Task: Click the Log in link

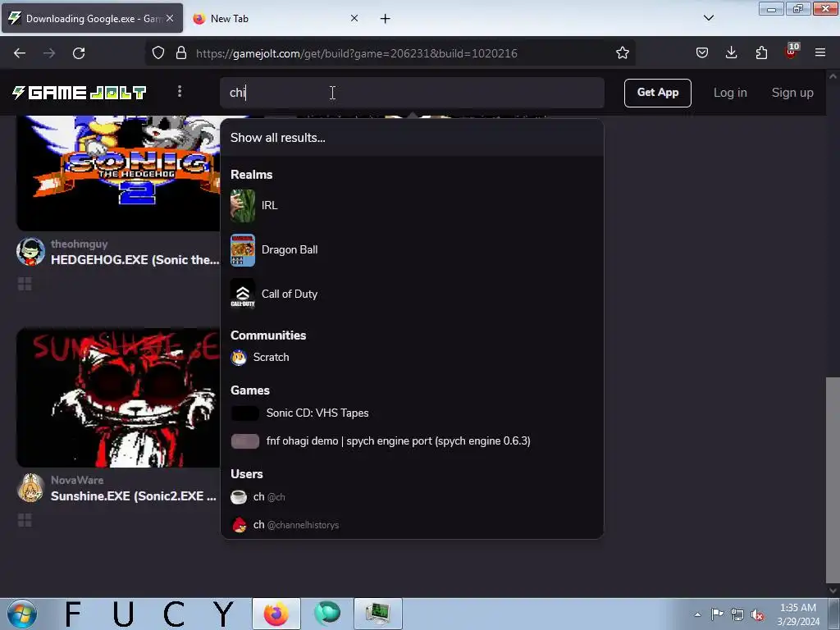Action: [729, 93]
